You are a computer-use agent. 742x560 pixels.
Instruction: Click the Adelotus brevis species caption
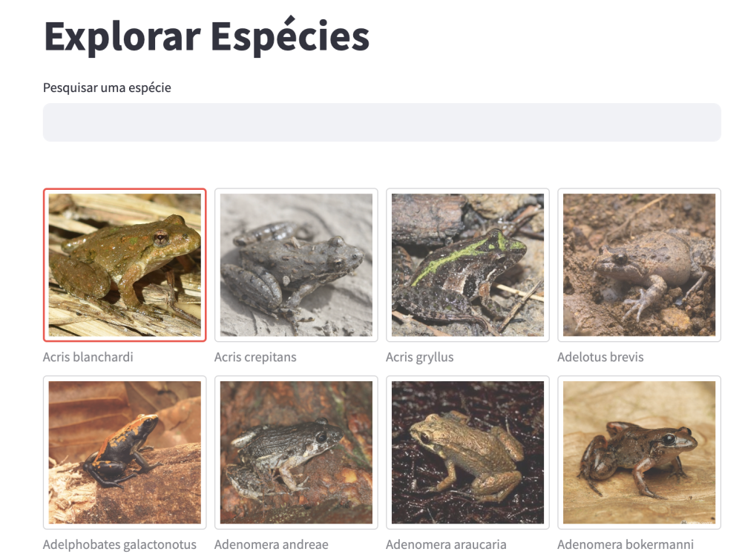[600, 357]
